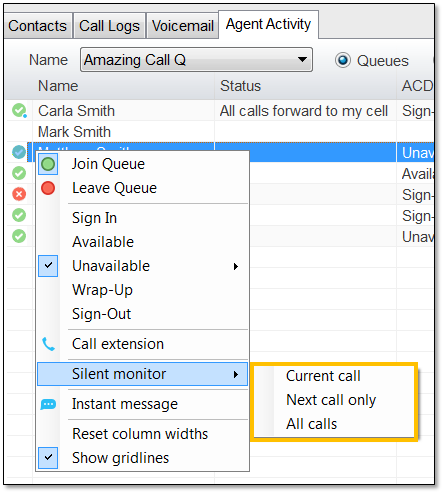
Task: Choose Sign In menu entry
Action: (x=142, y=218)
